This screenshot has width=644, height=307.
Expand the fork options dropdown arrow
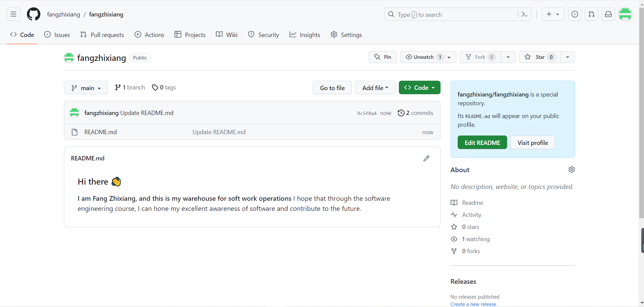click(x=508, y=57)
